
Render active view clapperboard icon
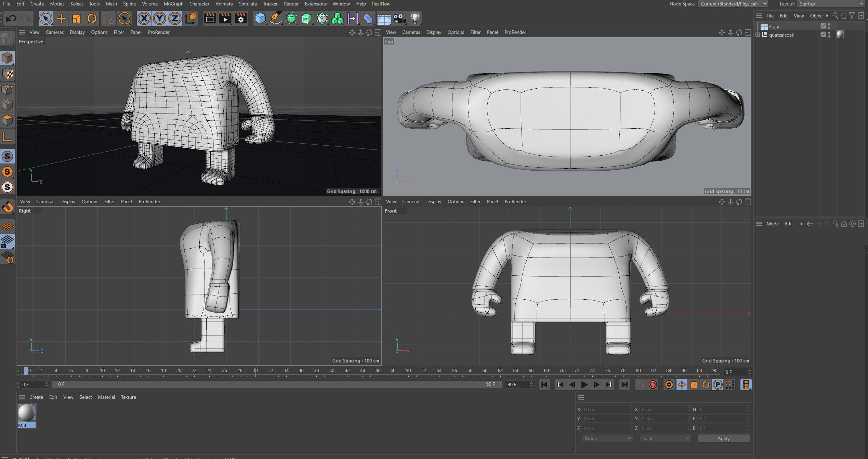[210, 18]
